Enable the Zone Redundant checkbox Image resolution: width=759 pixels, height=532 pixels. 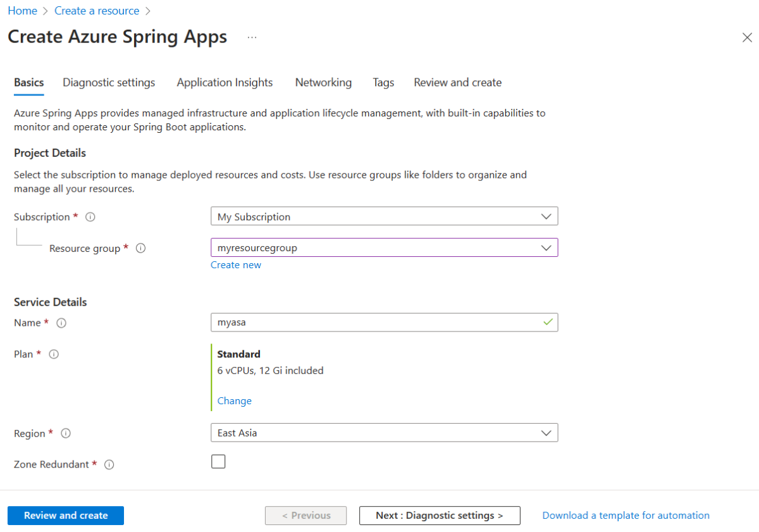[x=218, y=462]
